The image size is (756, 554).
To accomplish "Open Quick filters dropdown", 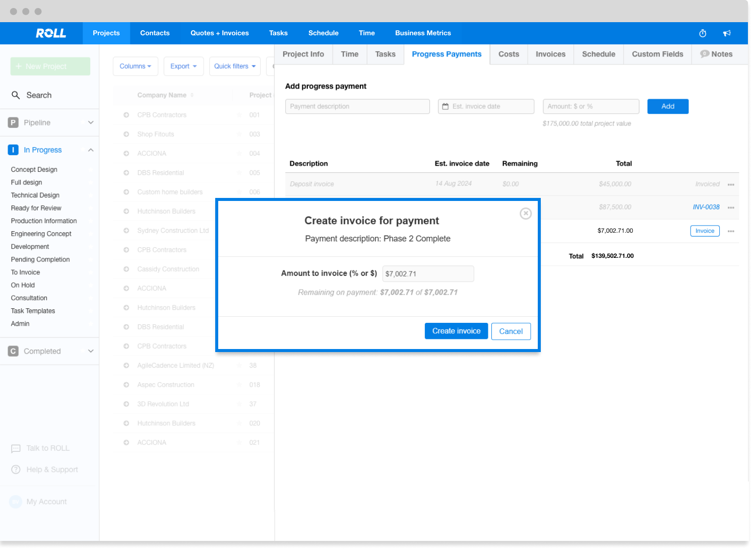I will tap(234, 66).
